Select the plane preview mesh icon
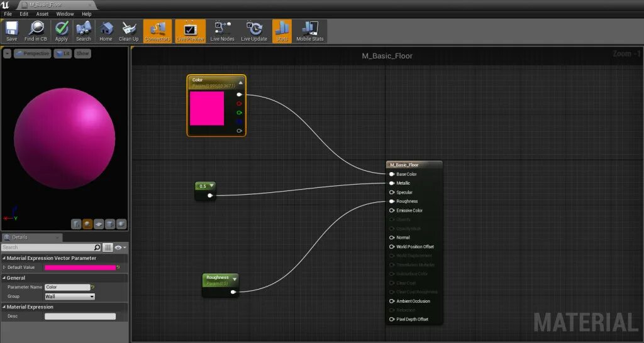644x343 pixels. (x=99, y=224)
